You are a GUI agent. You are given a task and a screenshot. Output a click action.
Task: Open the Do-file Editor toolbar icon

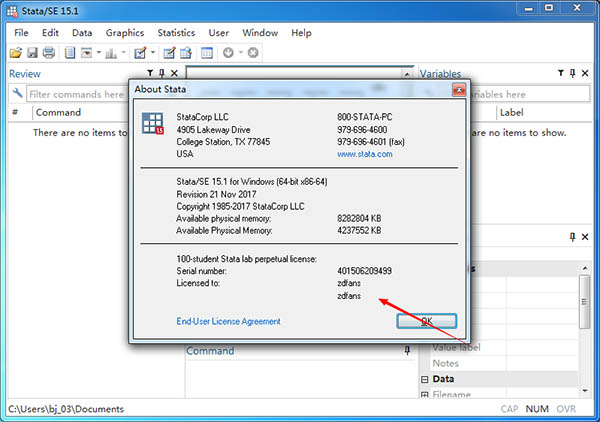(x=140, y=53)
